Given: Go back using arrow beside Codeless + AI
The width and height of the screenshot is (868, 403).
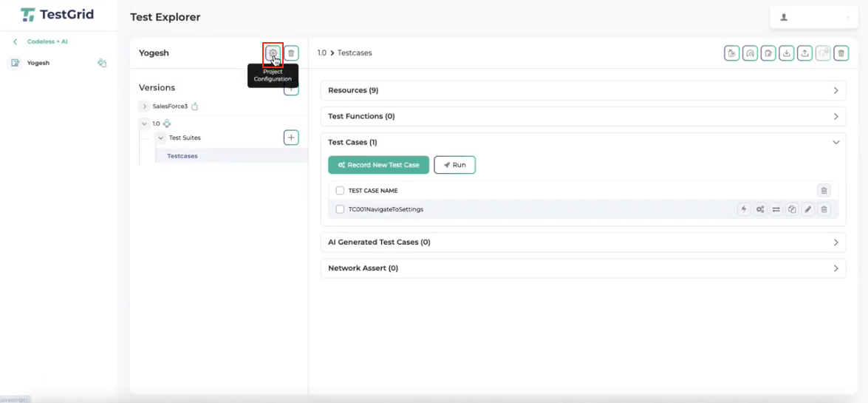Looking at the screenshot, I should (15, 41).
